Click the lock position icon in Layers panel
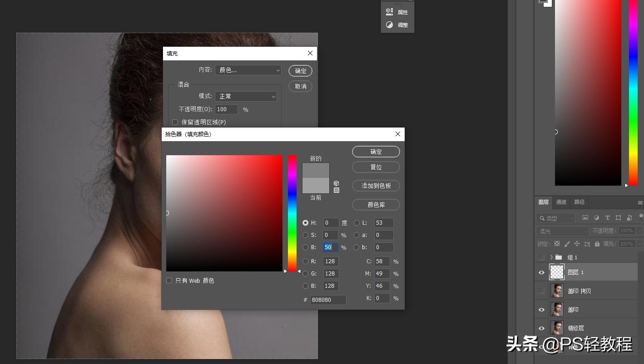The height and width of the screenshot is (364, 644). pyautogui.click(x=577, y=244)
